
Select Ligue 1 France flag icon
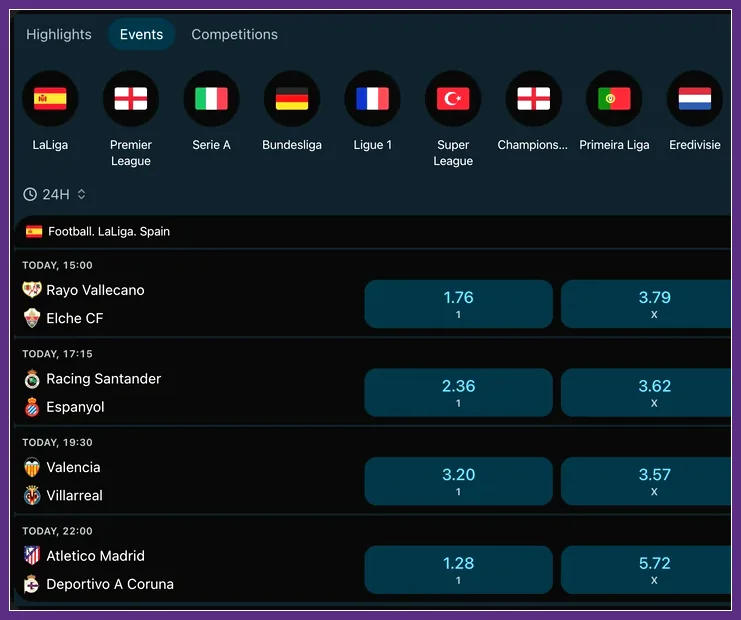tap(372, 98)
